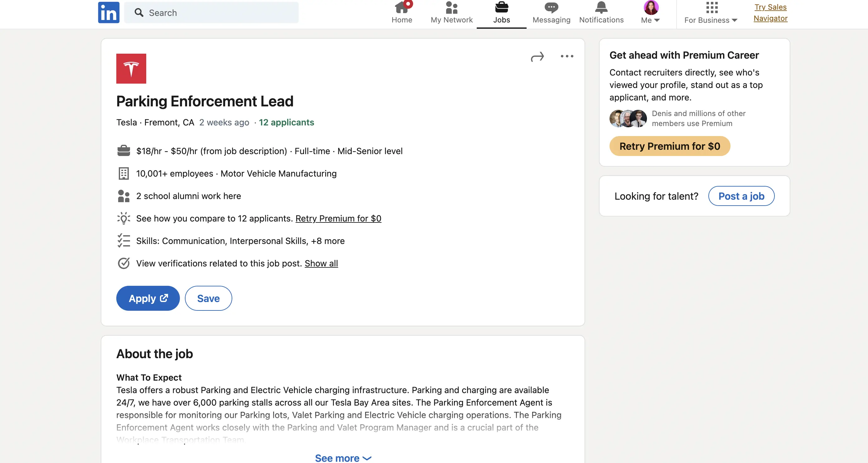This screenshot has width=868, height=463.
Task: Switch to the Jobs tab
Action: click(x=501, y=12)
